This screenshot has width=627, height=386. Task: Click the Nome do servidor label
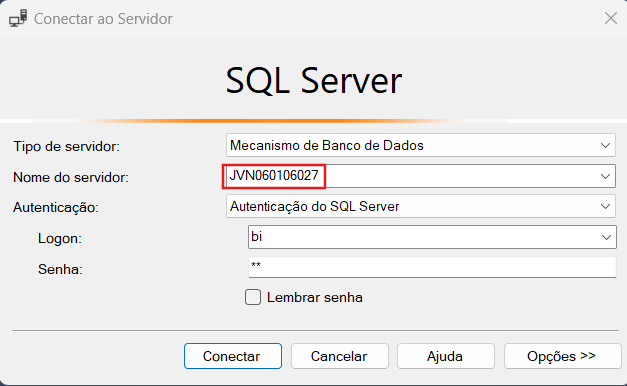(x=71, y=177)
